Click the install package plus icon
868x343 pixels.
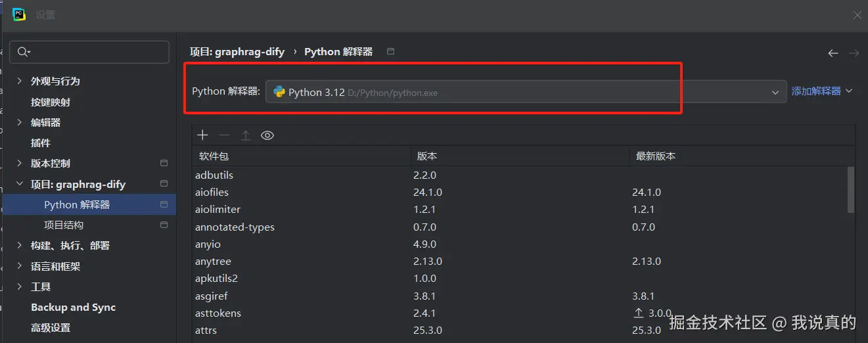pyautogui.click(x=202, y=135)
